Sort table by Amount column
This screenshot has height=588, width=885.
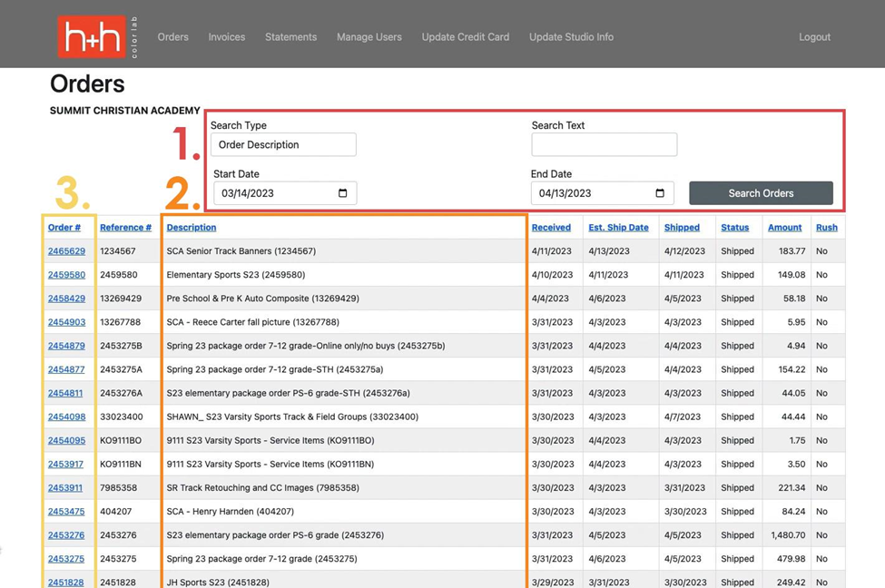pos(784,228)
